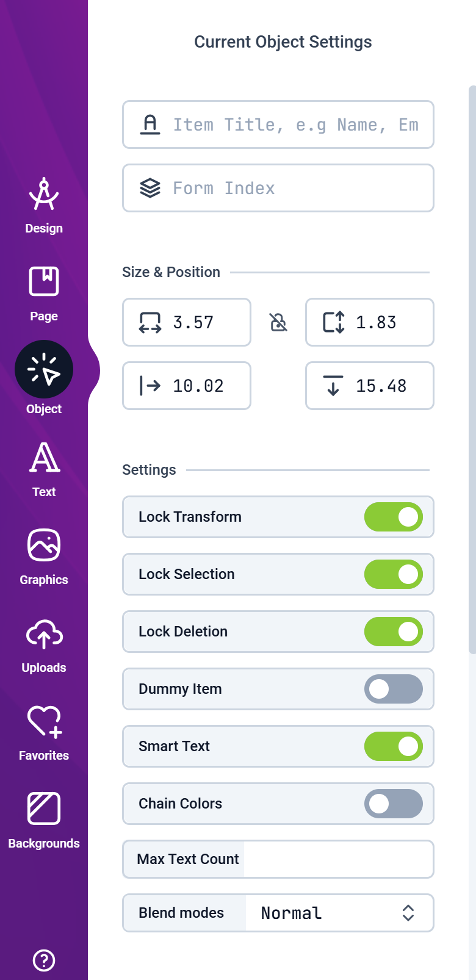Image resolution: width=476 pixels, height=980 pixels.
Task: Open the Blend modes dropdown
Action: (278, 913)
